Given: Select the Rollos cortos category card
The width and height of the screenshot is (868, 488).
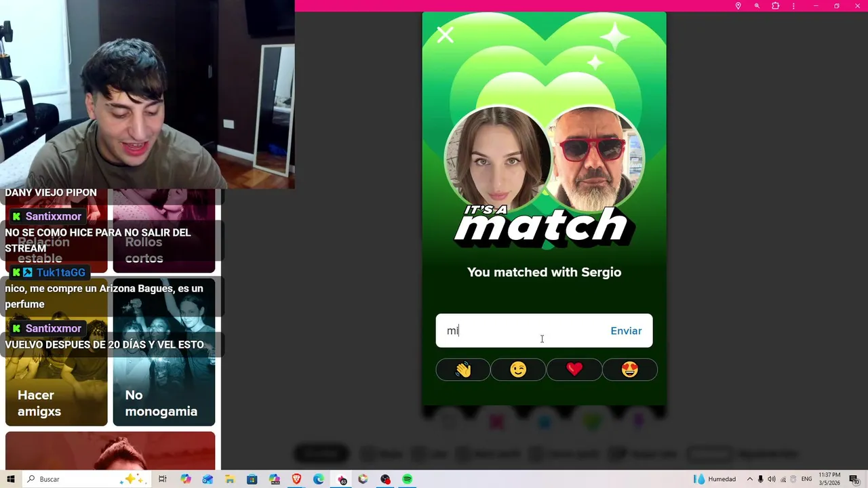Looking at the screenshot, I should 164,231.
